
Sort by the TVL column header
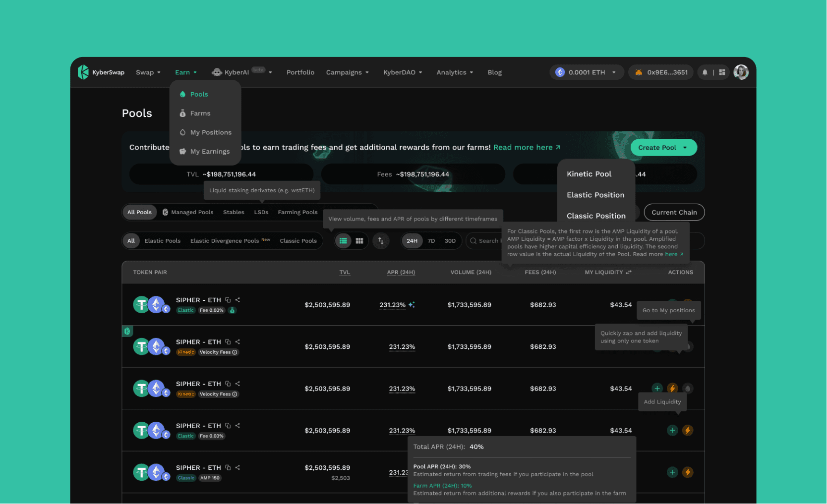[345, 272]
